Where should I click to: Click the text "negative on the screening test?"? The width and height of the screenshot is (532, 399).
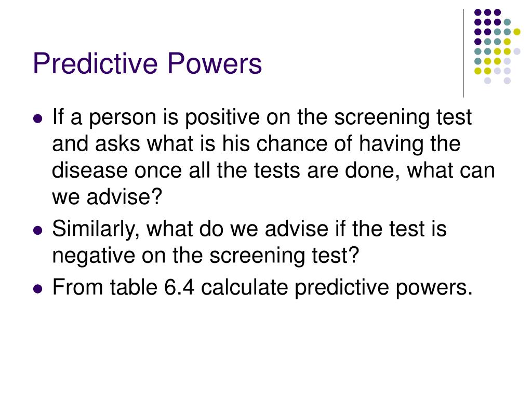tap(205, 256)
